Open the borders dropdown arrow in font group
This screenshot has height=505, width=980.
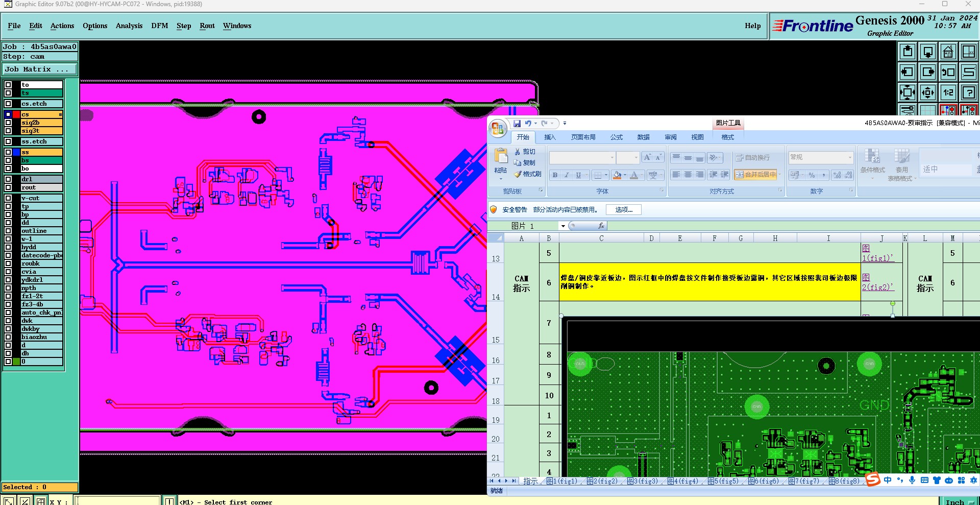click(x=606, y=175)
